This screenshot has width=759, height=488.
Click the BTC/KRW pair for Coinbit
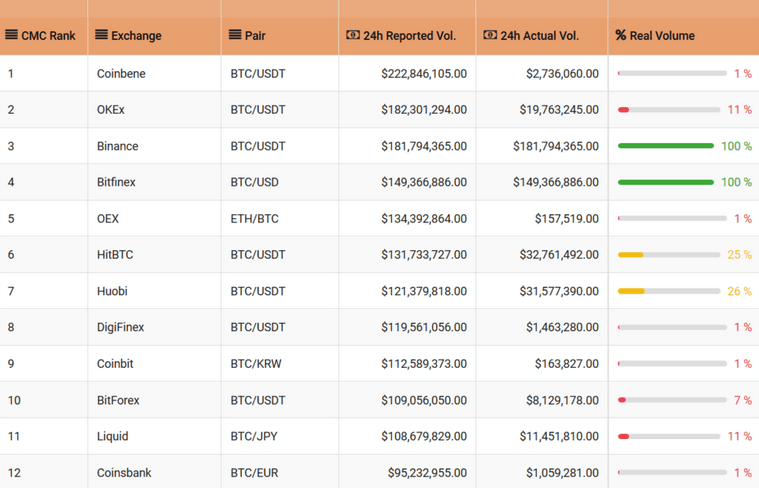256,364
